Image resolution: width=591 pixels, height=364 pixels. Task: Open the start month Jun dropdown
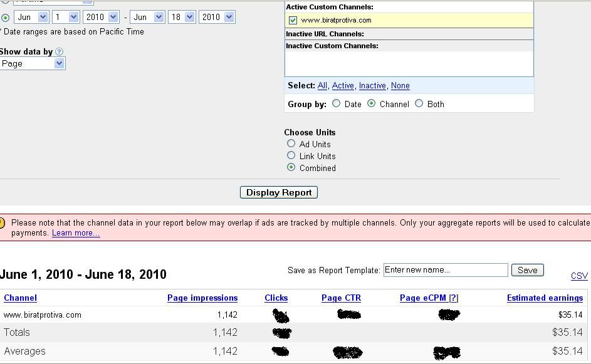pos(30,17)
